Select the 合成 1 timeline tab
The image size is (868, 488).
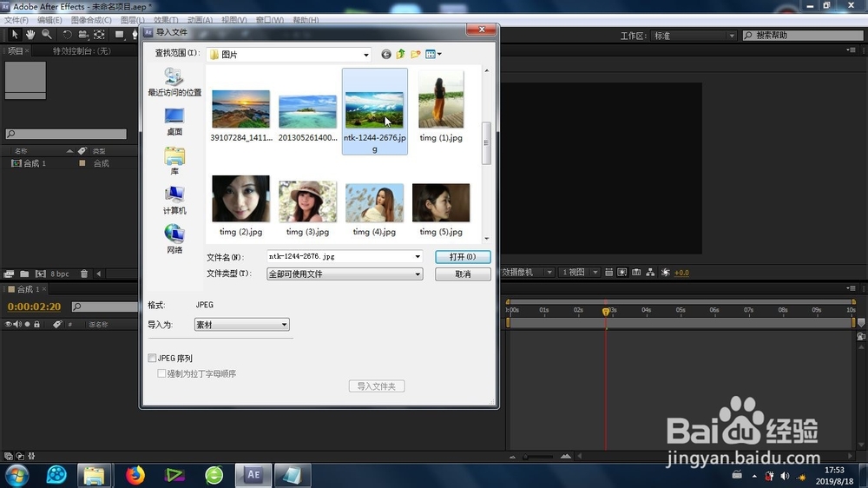28,289
